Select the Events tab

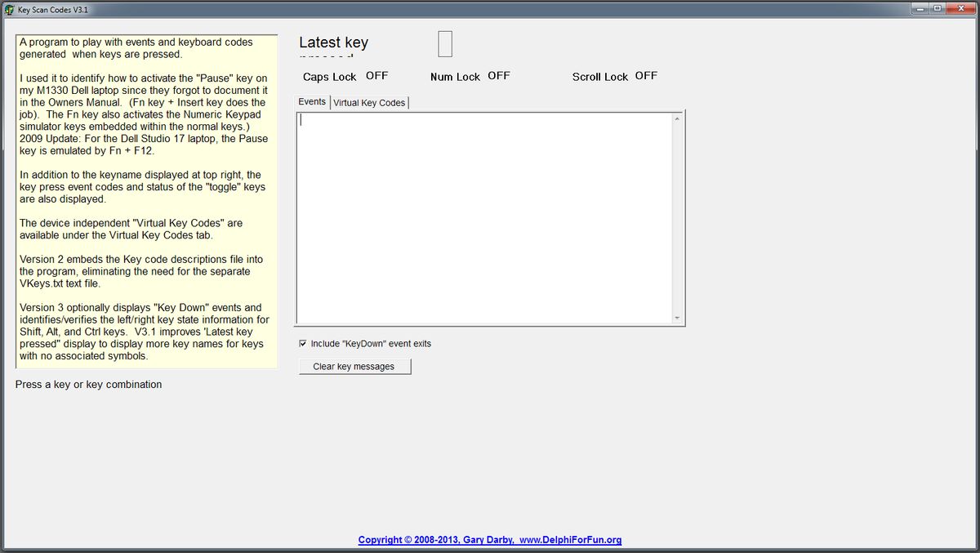coord(312,102)
